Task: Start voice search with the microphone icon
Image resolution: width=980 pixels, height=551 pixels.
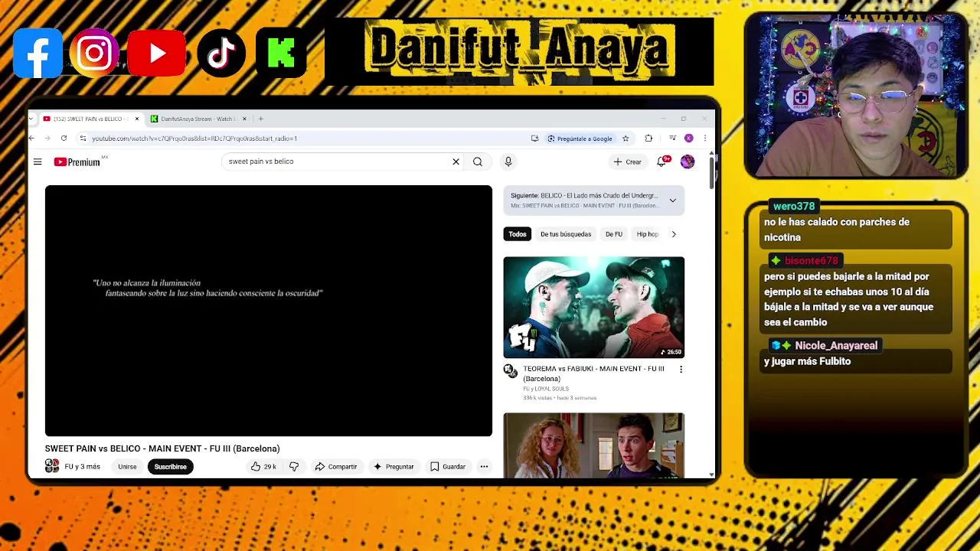Action: tap(508, 161)
